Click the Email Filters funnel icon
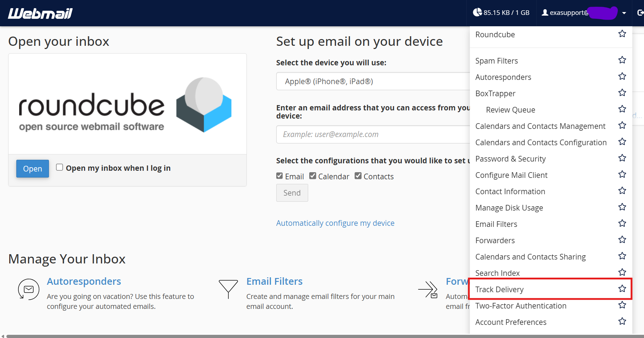This screenshot has height=338, width=644. coord(228,289)
